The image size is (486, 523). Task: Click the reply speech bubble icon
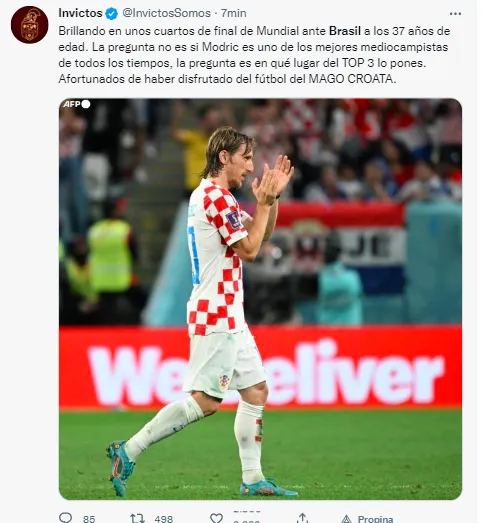[65, 518]
